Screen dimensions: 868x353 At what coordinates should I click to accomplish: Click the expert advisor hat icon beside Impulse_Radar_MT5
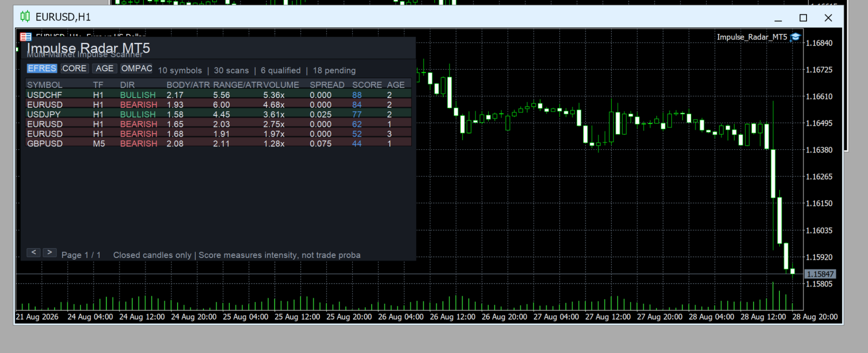[x=795, y=37]
